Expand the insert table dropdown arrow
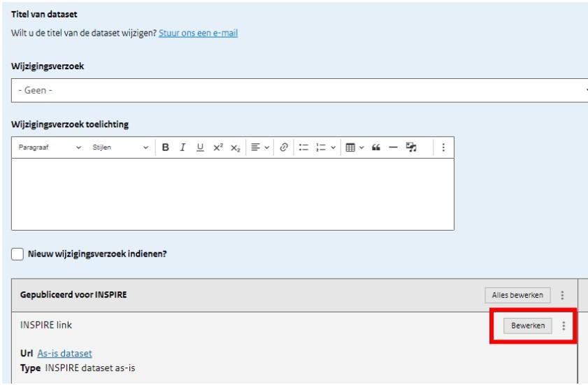This screenshot has height=385, width=588. coord(361,147)
